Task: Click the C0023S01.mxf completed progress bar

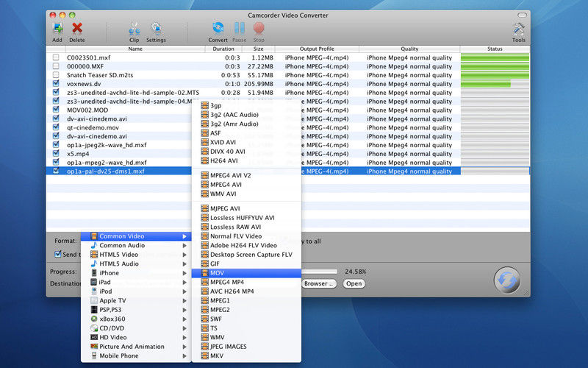Action: pyautogui.click(x=495, y=57)
